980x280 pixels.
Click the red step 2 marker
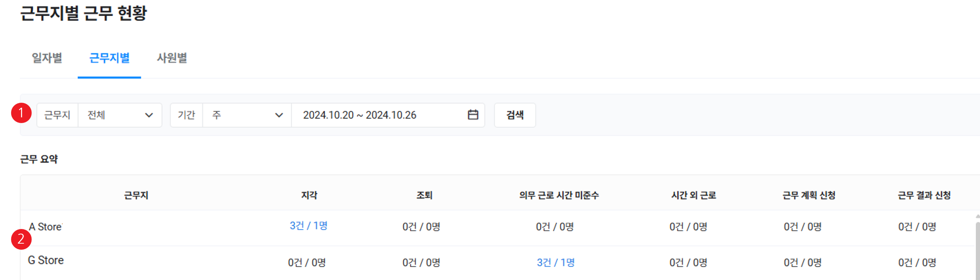[x=21, y=239]
